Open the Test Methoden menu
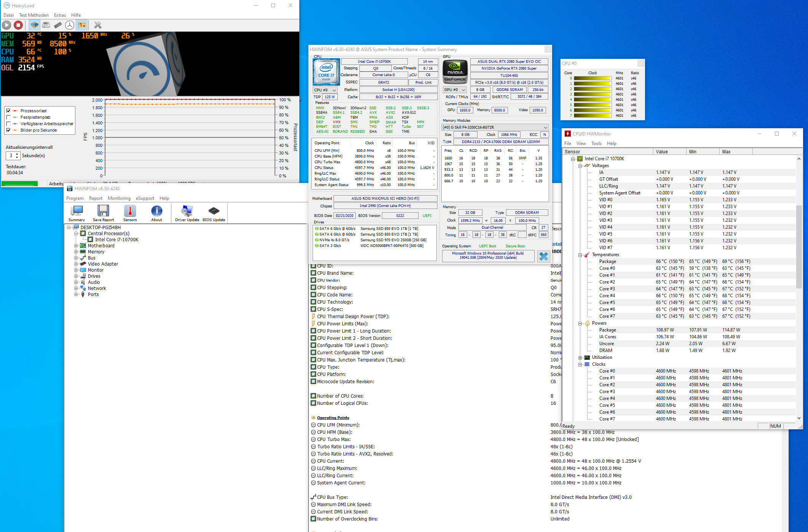Image resolution: width=808 pixels, height=532 pixels. (x=34, y=15)
